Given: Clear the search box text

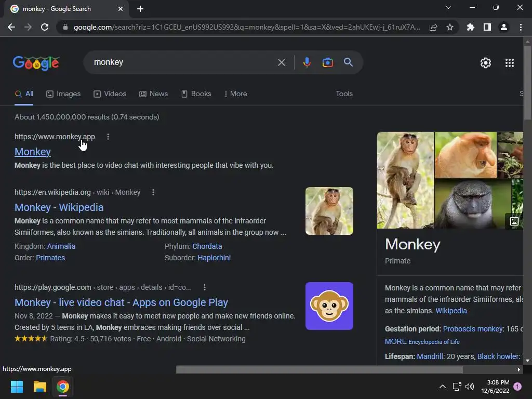Looking at the screenshot, I should coord(282,62).
